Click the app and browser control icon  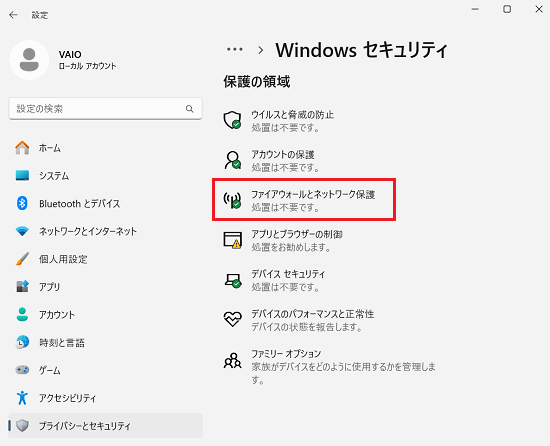pos(232,240)
